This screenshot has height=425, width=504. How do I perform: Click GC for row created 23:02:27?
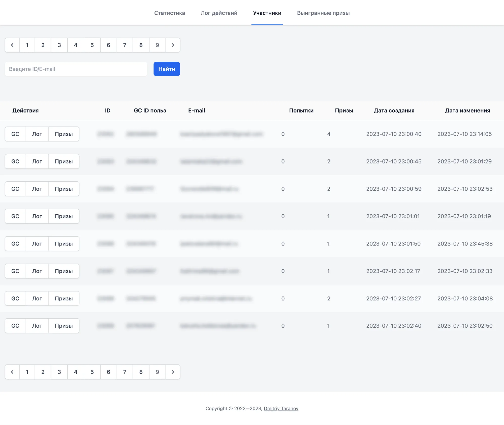click(15, 298)
